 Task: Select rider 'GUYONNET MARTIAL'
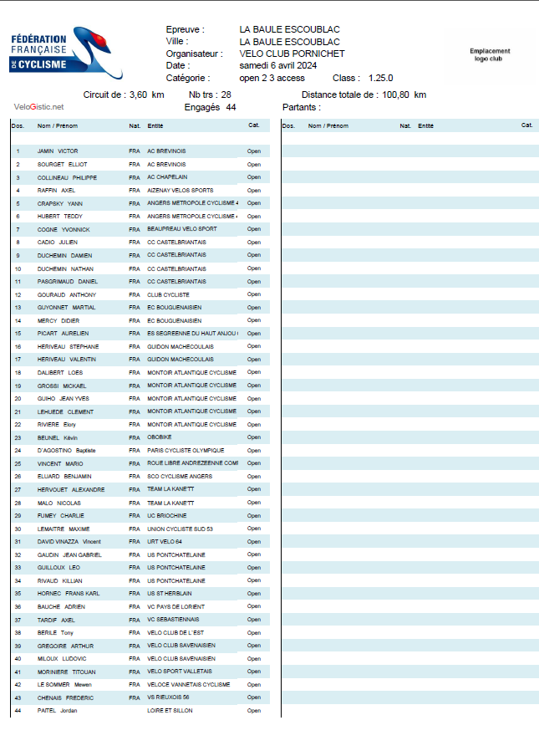(x=67, y=308)
